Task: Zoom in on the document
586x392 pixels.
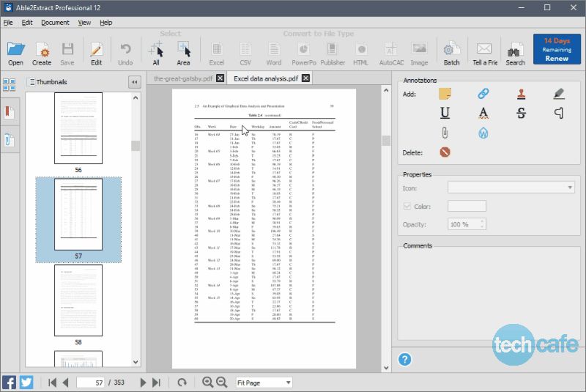Action: [207, 382]
